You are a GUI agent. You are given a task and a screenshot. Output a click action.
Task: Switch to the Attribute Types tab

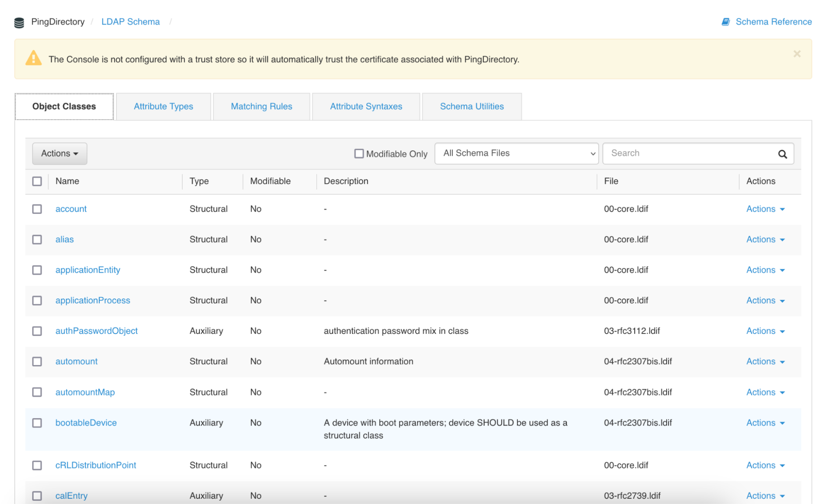point(163,107)
